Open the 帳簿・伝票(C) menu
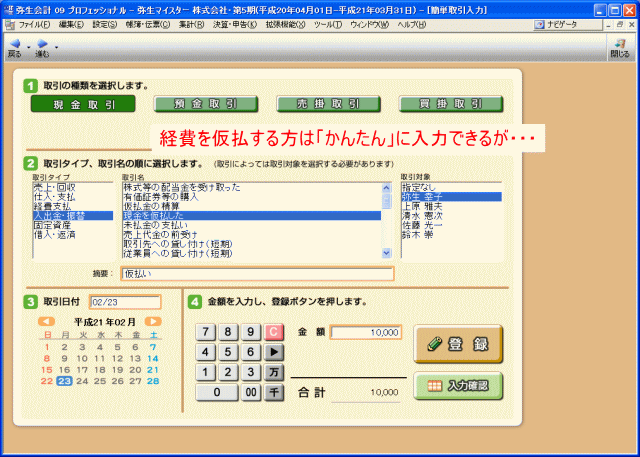The width and height of the screenshot is (640, 457). (x=148, y=25)
